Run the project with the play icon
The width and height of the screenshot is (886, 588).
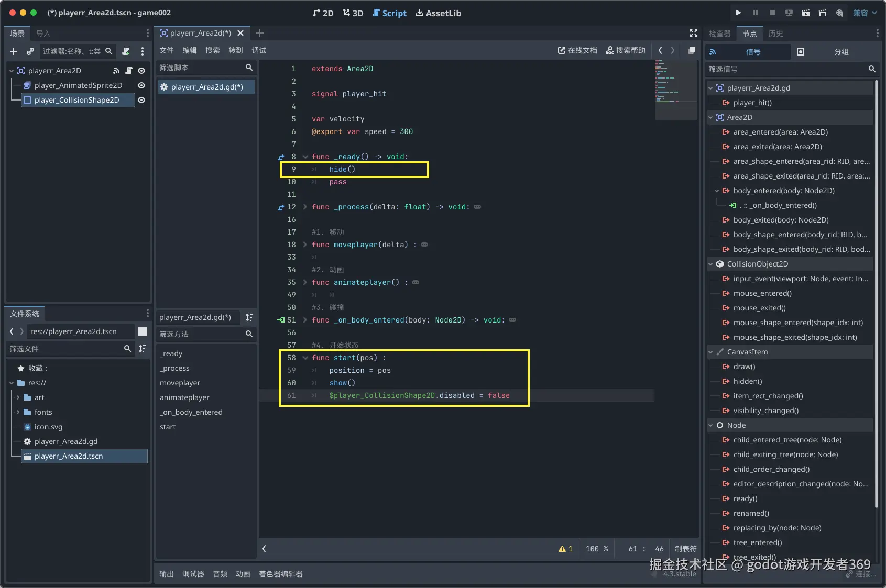coord(738,13)
